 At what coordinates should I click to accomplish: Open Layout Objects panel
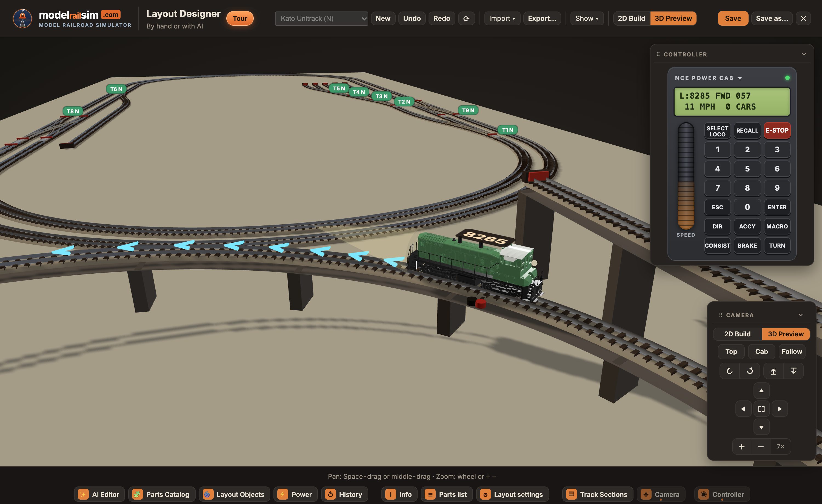pyautogui.click(x=234, y=494)
